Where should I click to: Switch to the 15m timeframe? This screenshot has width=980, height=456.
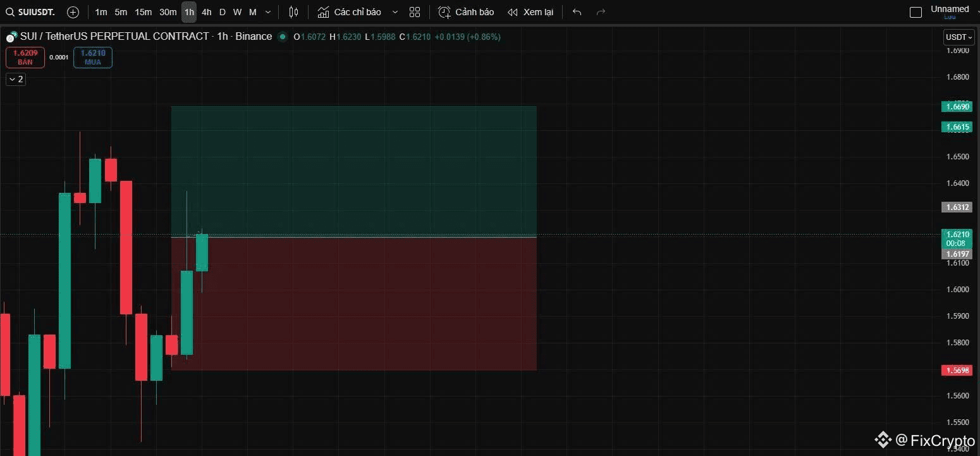coord(143,12)
